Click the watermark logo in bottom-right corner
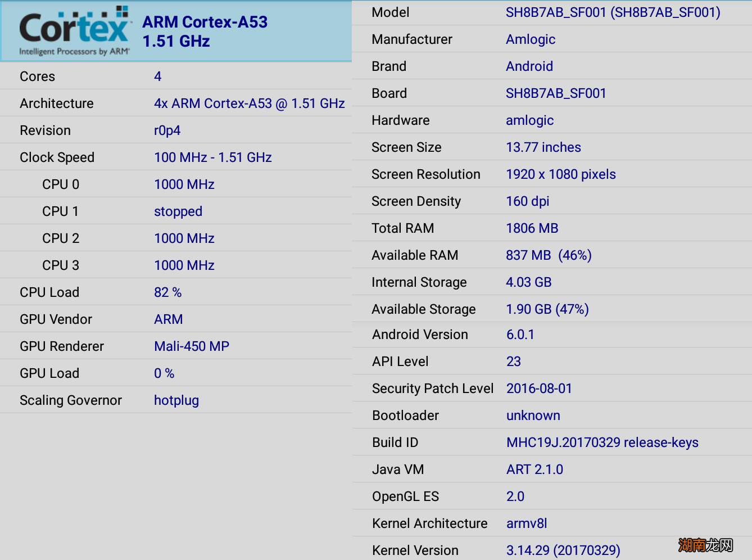Image resolution: width=752 pixels, height=560 pixels. (x=705, y=545)
